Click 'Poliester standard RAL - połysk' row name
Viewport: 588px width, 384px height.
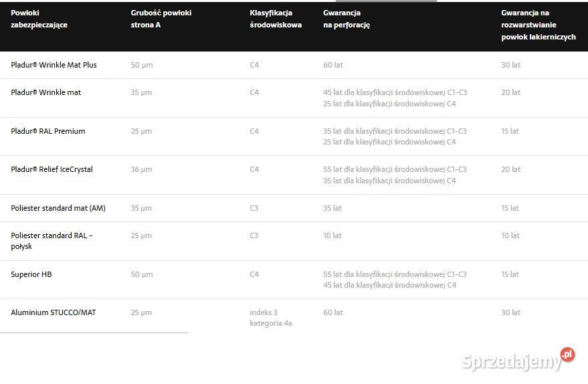[x=52, y=241]
